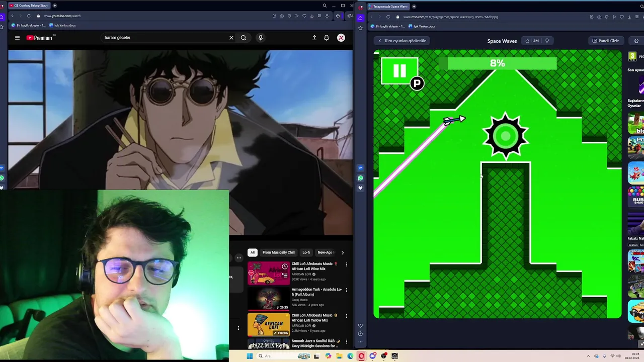Viewport: 644px width, 362px height.
Task: Show hidden system tray icons chevron
Action: pos(588,356)
